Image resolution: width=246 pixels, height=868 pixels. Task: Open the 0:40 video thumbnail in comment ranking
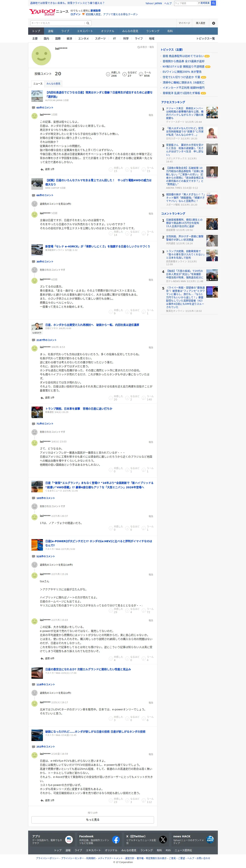click(x=212, y=275)
